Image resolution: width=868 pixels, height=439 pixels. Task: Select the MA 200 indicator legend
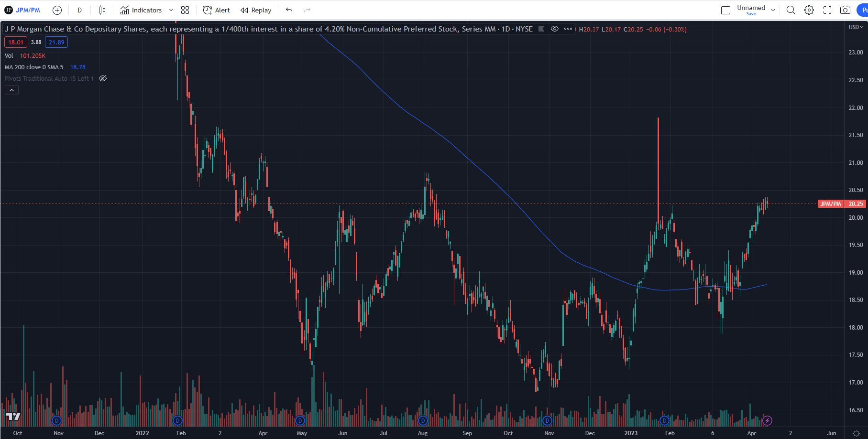click(34, 67)
